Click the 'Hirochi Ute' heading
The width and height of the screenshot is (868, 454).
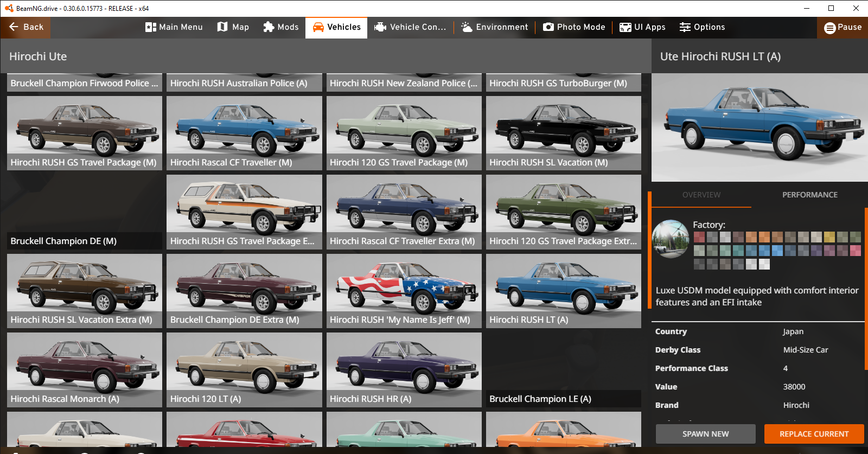38,56
